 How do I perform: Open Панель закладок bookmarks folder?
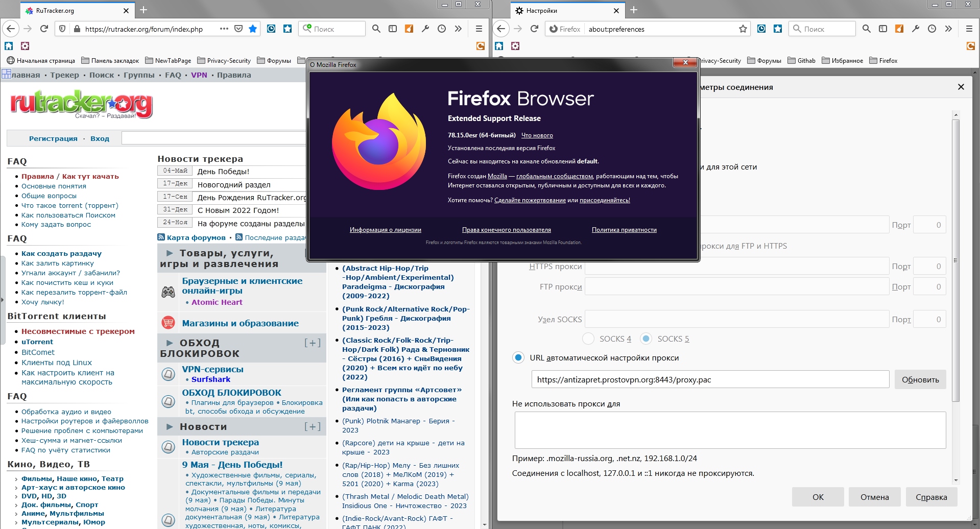point(110,60)
